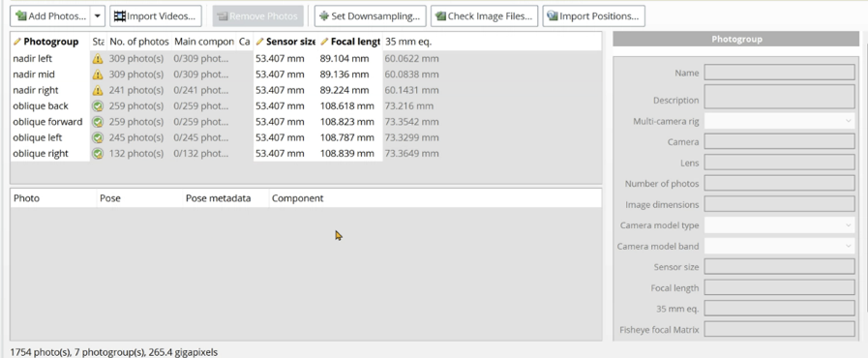Click the Number of photos field

779,183
